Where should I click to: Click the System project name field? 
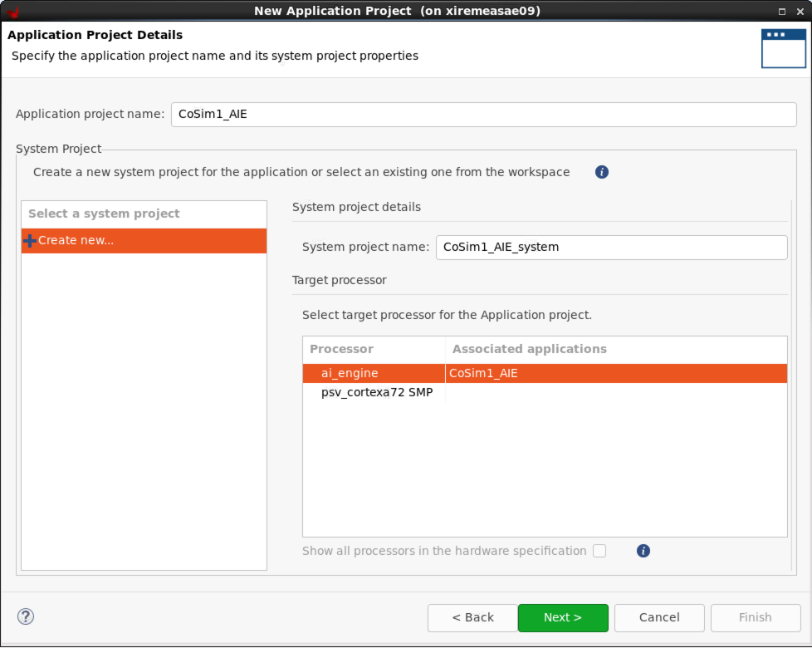tap(611, 247)
